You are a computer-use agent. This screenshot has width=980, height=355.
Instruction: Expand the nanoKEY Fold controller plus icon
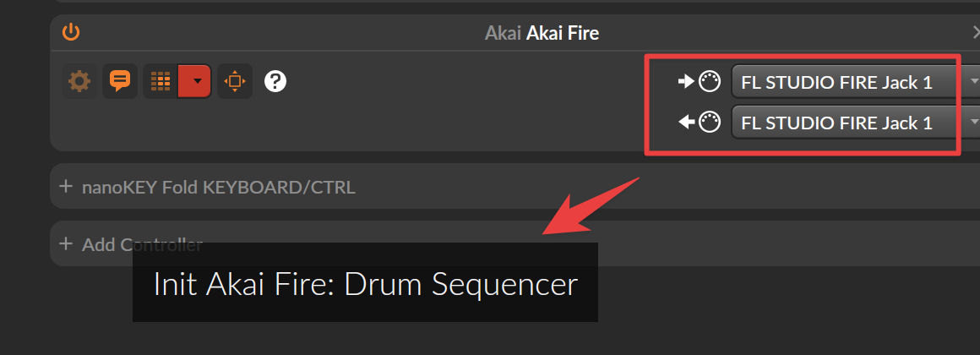(66, 186)
